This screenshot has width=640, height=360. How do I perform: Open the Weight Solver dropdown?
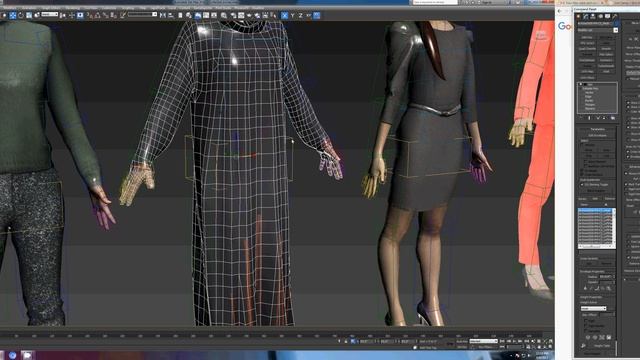(593, 308)
